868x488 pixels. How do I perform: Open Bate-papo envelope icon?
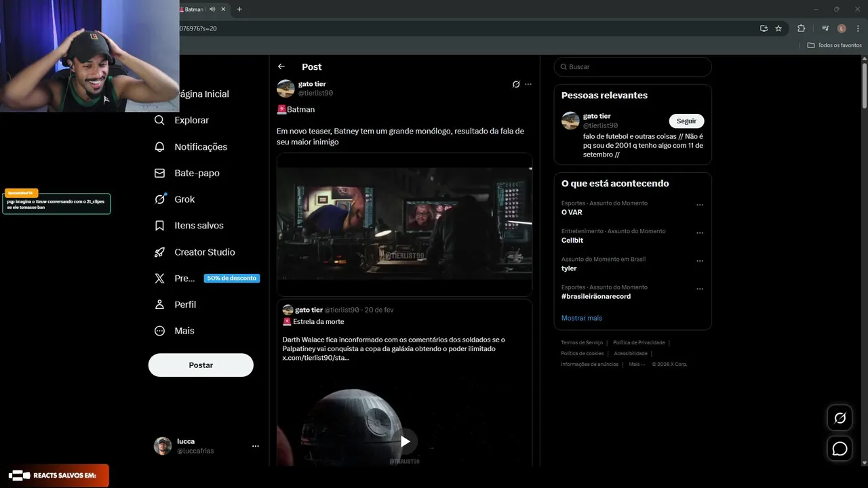pyautogui.click(x=159, y=173)
